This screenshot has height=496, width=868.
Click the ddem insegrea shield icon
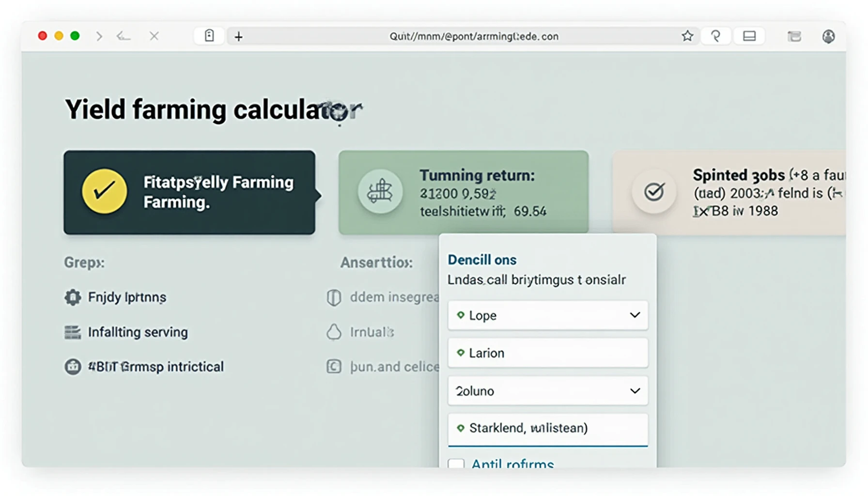click(334, 297)
